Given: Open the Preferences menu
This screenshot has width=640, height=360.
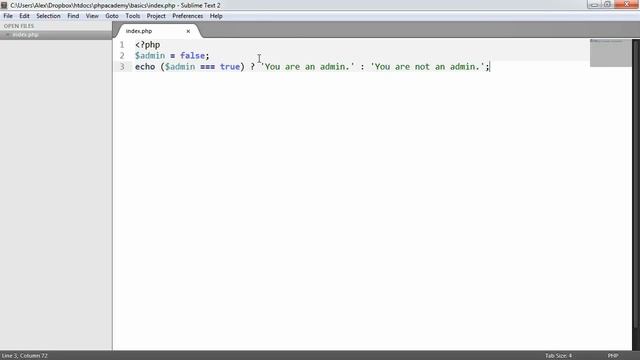Looking at the screenshot, I should pos(187,16).
